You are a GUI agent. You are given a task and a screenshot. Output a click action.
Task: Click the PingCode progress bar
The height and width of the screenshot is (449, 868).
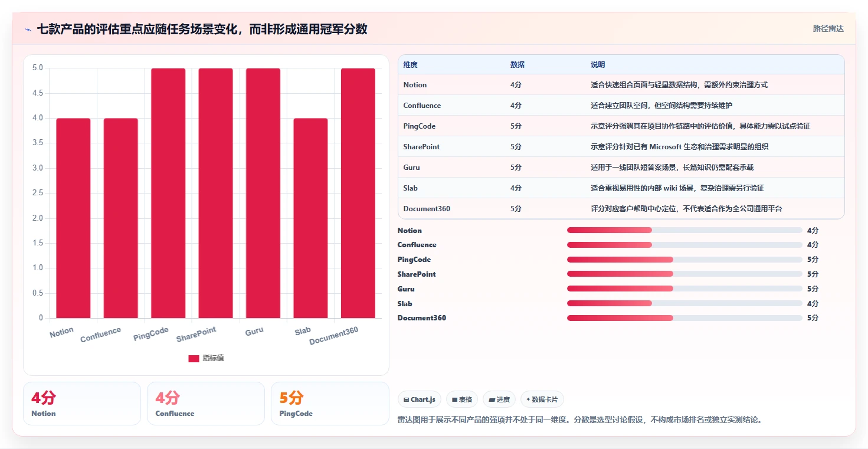coord(684,260)
